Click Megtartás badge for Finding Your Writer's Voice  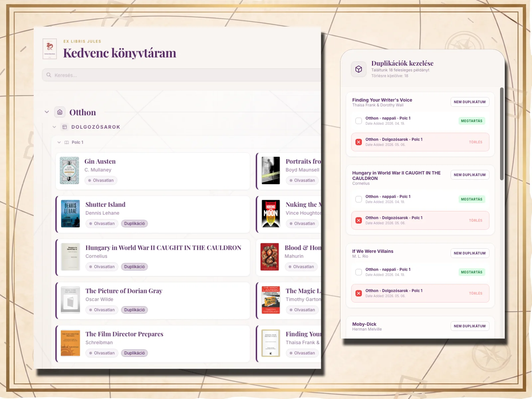coord(471,121)
